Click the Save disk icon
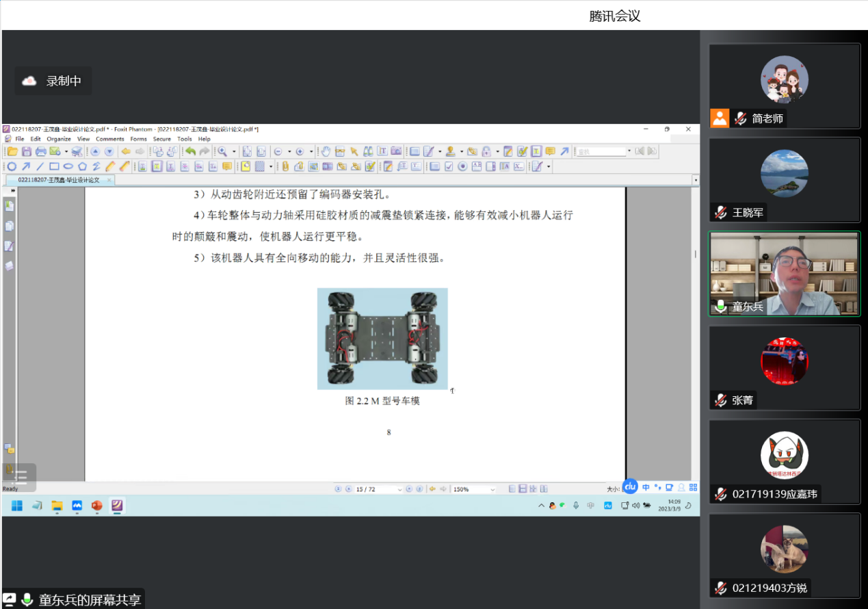868x609 pixels. [26, 151]
